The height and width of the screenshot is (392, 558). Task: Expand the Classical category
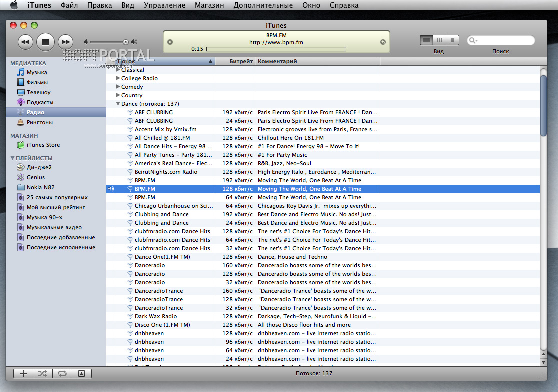118,70
